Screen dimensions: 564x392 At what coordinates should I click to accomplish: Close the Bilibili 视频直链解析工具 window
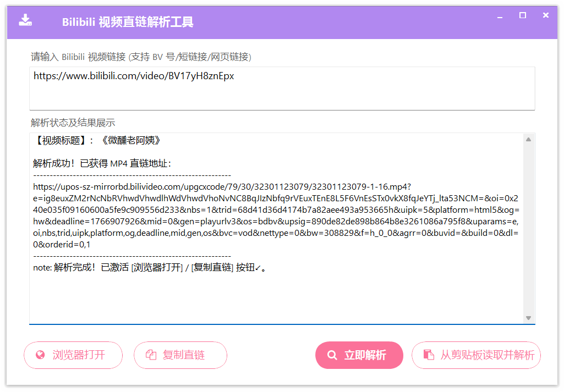(546, 15)
